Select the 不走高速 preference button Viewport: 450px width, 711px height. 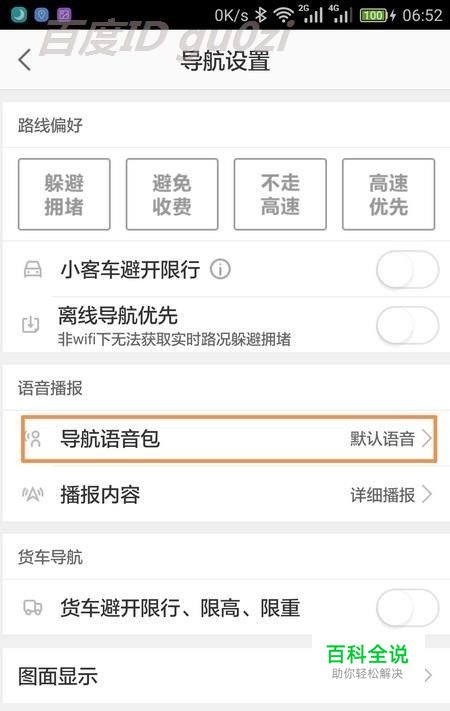click(x=280, y=194)
